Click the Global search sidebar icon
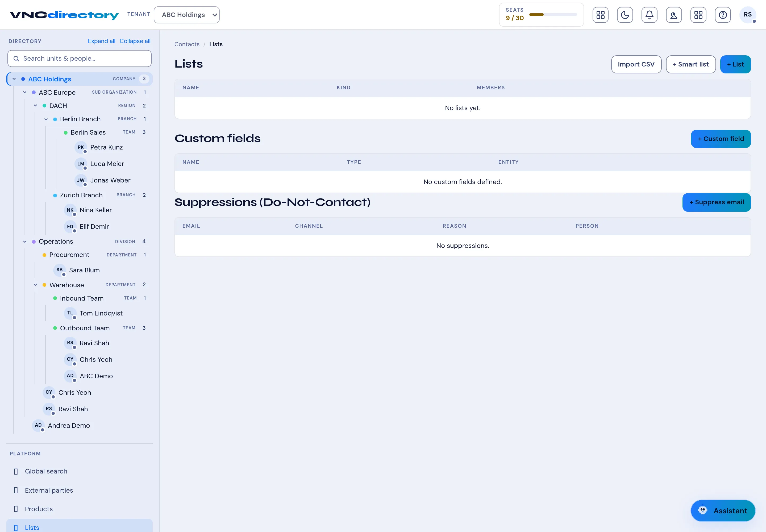 [x=16, y=471]
